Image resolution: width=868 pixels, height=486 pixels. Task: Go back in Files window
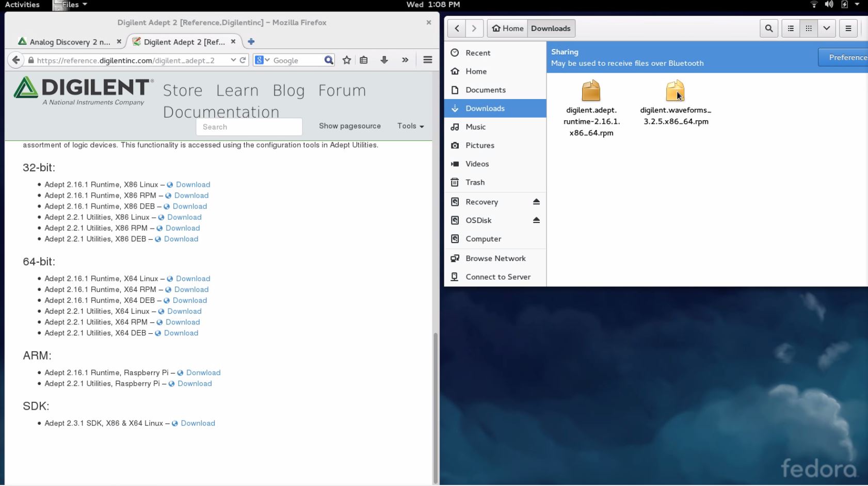tap(457, 28)
